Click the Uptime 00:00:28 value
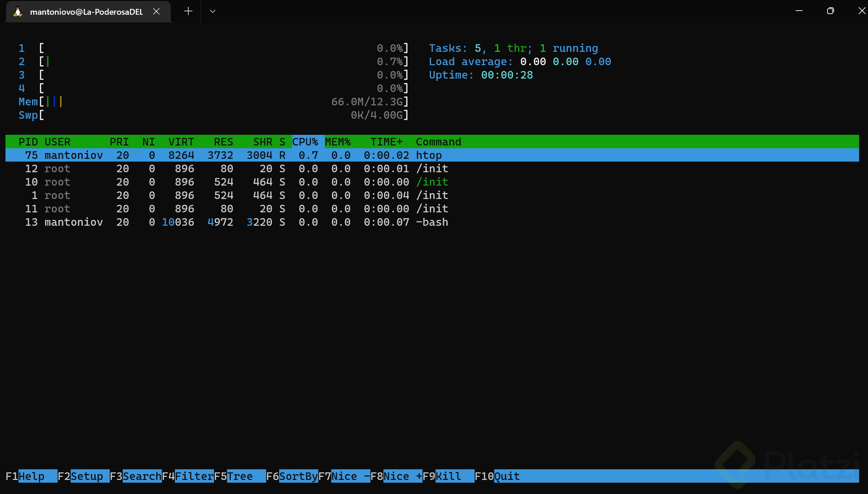868x494 pixels. pyautogui.click(x=507, y=75)
